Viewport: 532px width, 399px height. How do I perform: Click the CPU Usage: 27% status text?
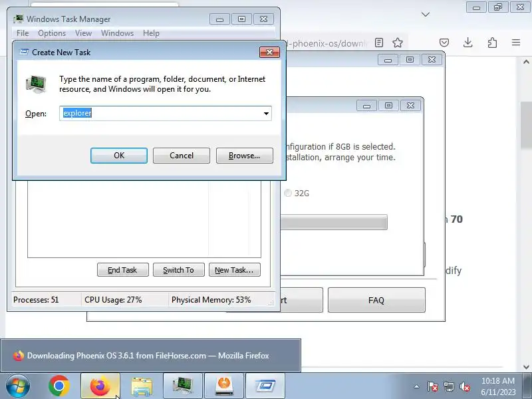click(x=113, y=300)
